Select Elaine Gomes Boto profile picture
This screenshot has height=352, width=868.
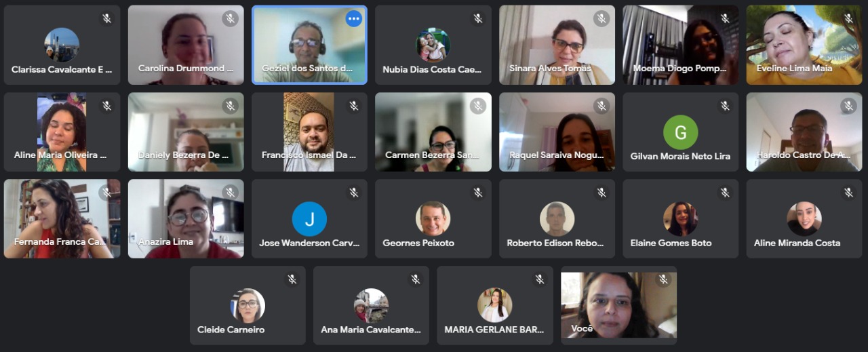(x=680, y=219)
